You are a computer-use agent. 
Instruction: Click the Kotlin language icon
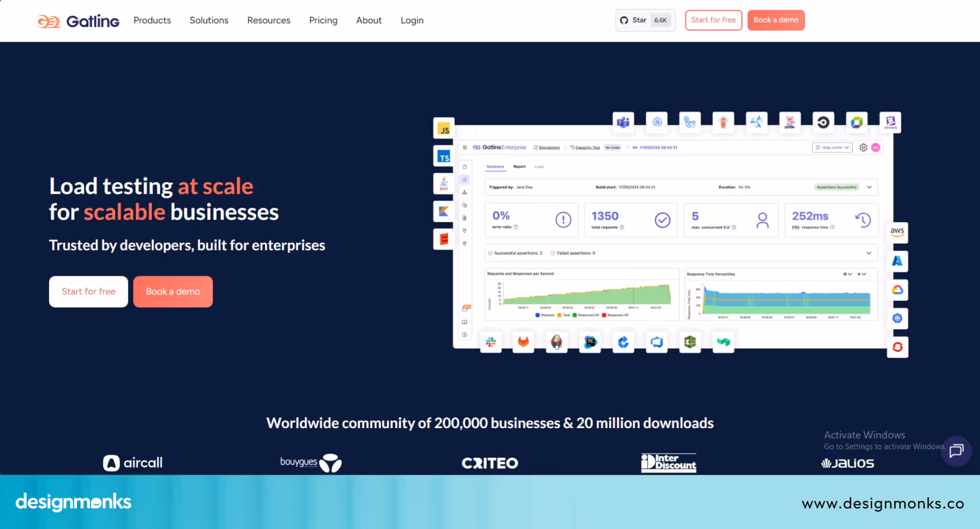coord(444,211)
